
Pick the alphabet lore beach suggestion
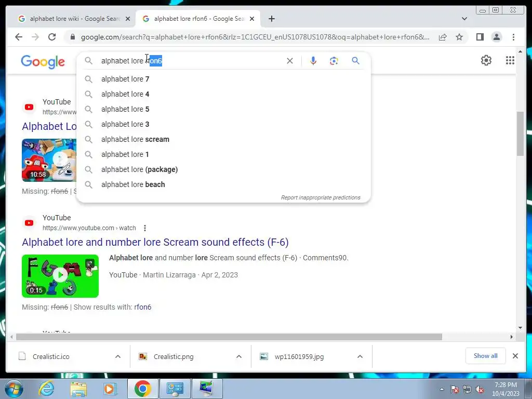pos(223,184)
